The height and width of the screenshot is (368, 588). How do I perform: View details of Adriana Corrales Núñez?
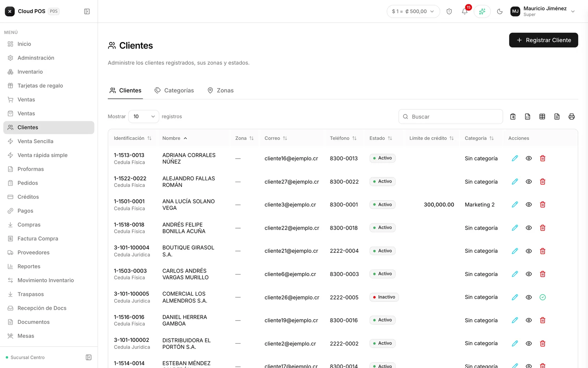coord(529,158)
